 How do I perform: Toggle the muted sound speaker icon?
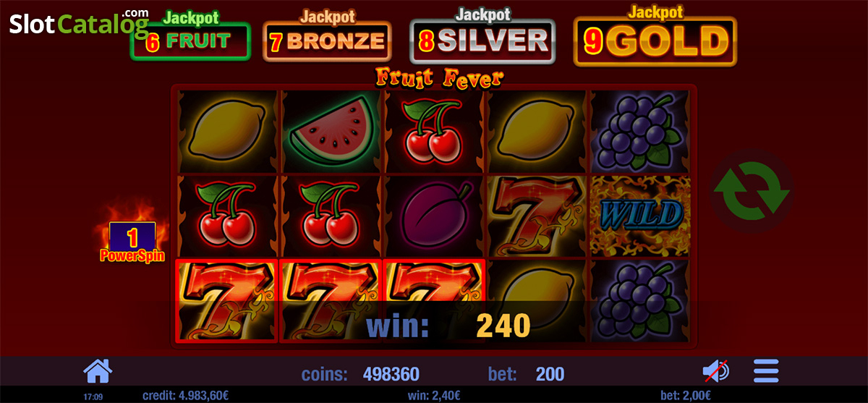click(x=716, y=372)
